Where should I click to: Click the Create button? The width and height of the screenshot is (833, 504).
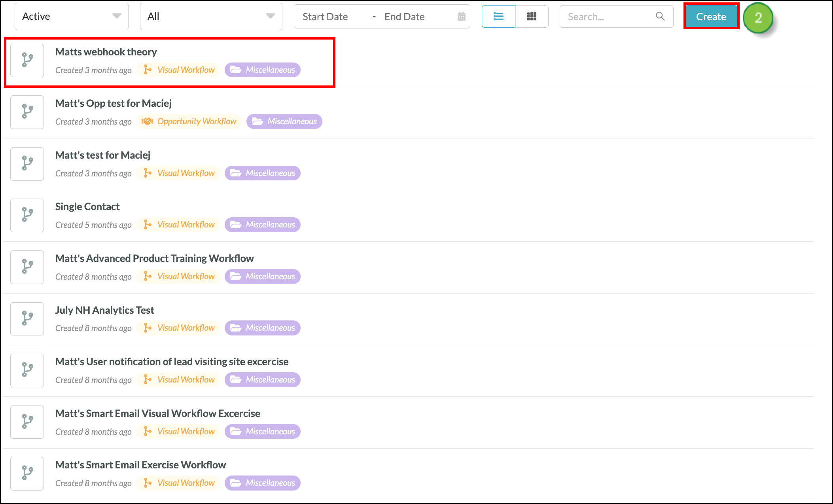coord(711,17)
